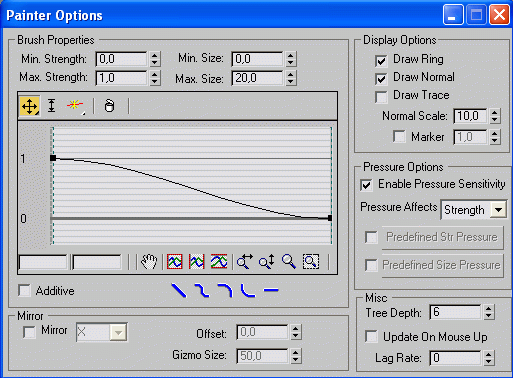The height and width of the screenshot is (378, 513).
Task: Click the second curve point coordinate field
Action: tap(97, 262)
